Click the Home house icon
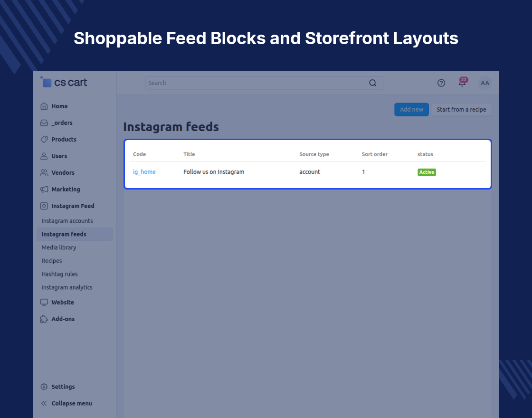 44,106
